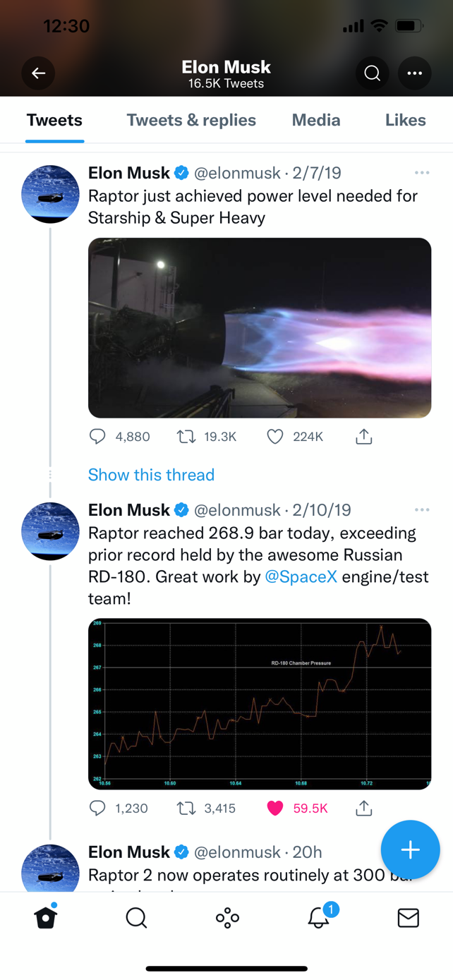Screen dimensions: 453x980
Task: Open the Spaces tab icon
Action: coord(227,918)
